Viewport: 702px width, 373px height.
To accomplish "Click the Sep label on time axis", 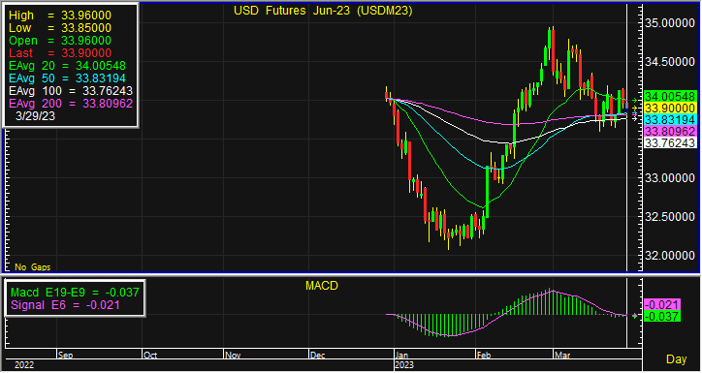I will (65, 355).
